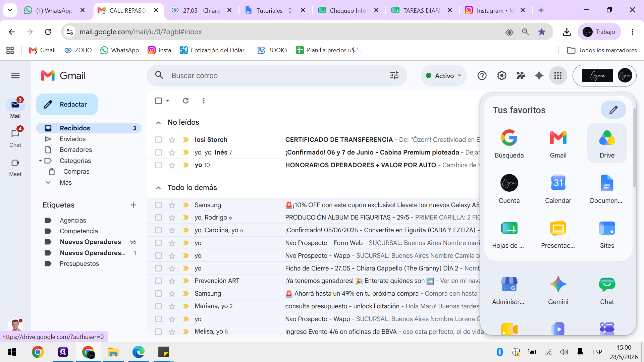Open Hojas de cálculo app

pos(509,234)
